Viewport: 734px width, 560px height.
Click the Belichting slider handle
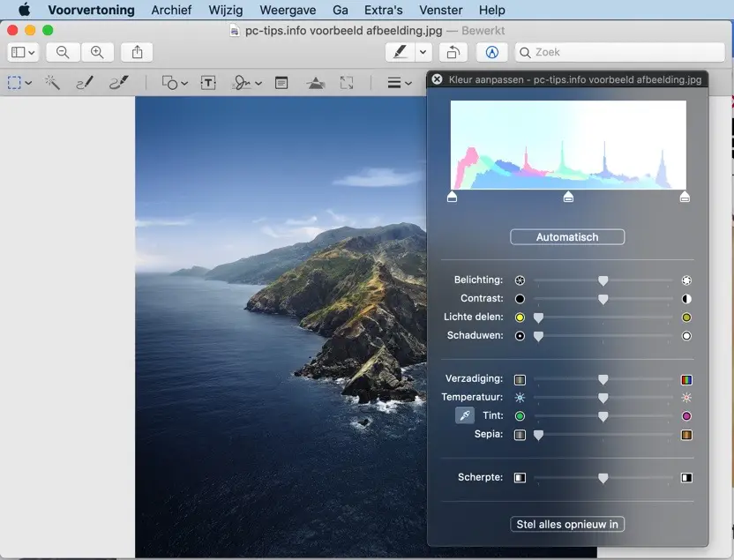pyautogui.click(x=603, y=280)
